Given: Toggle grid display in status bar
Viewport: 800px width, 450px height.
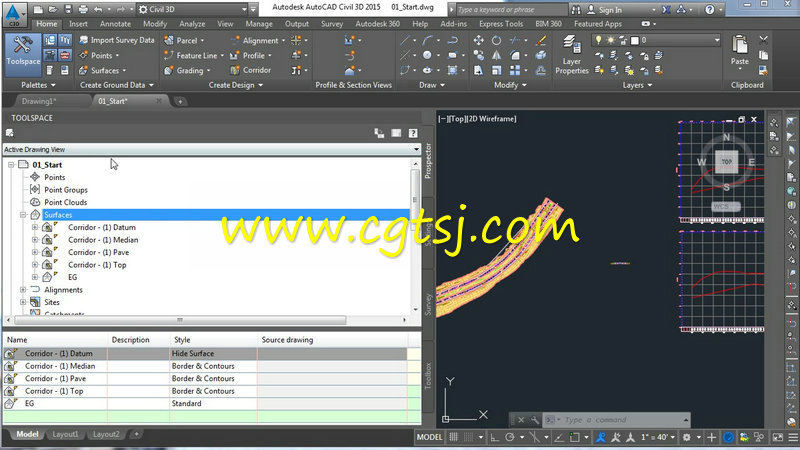Looking at the screenshot, I should pyautogui.click(x=453, y=437).
